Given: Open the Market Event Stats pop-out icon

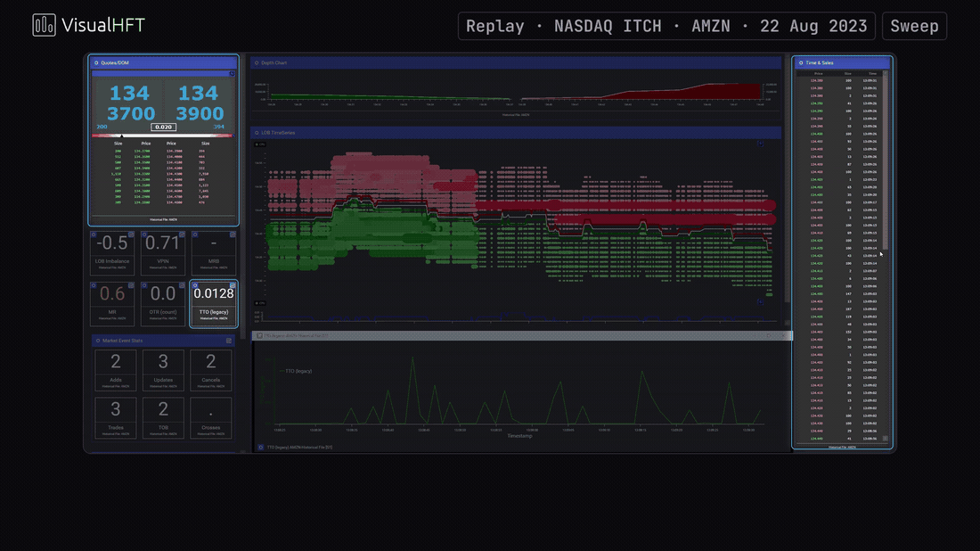Looking at the screenshot, I should point(229,341).
